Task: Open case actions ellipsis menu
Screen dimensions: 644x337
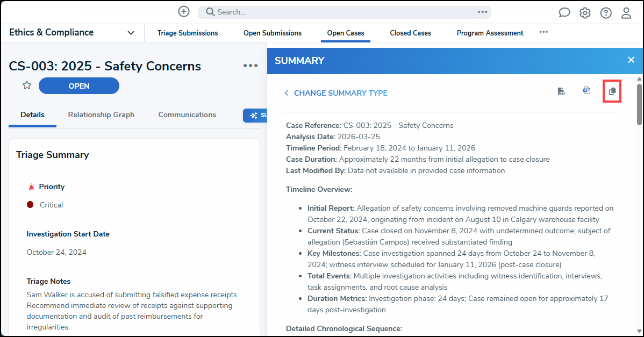Action: (x=251, y=66)
